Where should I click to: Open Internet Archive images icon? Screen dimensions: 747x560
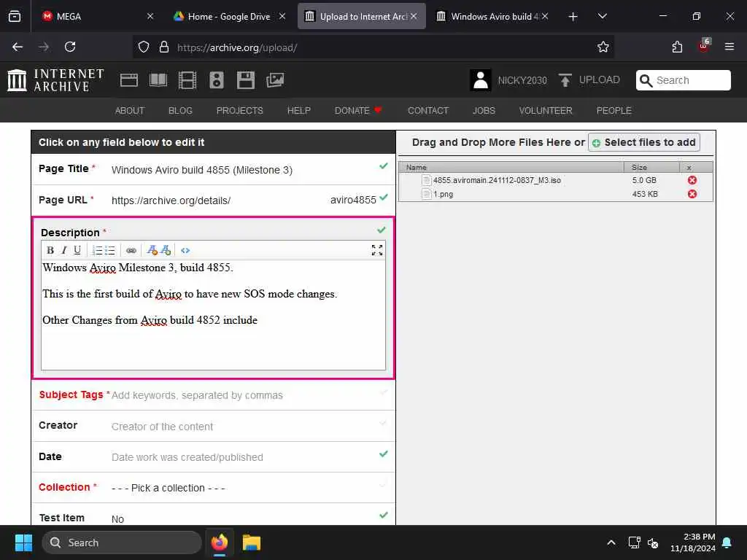pos(275,80)
